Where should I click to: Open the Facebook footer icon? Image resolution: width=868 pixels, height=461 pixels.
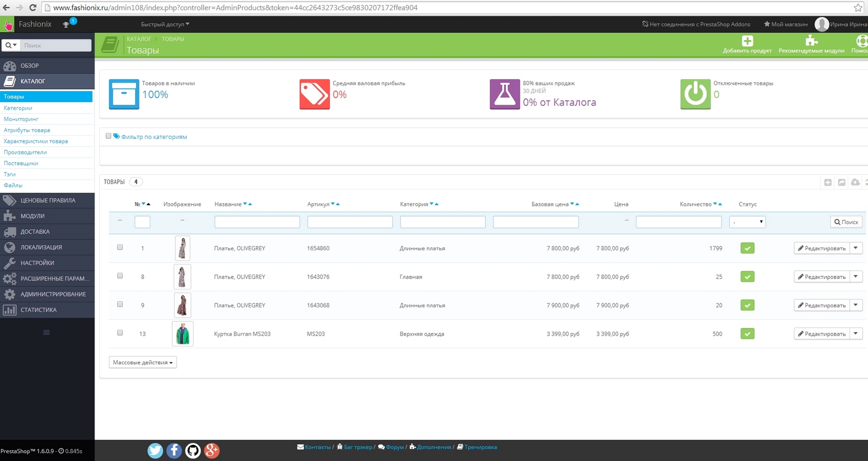(174, 451)
